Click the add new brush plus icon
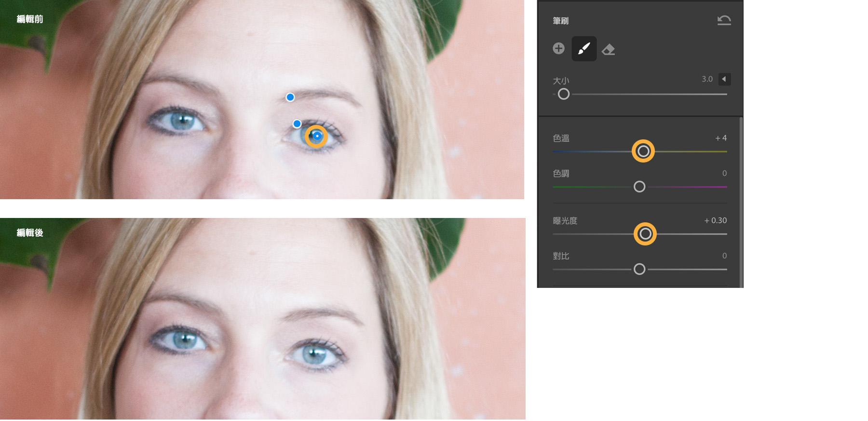This screenshot has height=421, width=868. (558, 49)
